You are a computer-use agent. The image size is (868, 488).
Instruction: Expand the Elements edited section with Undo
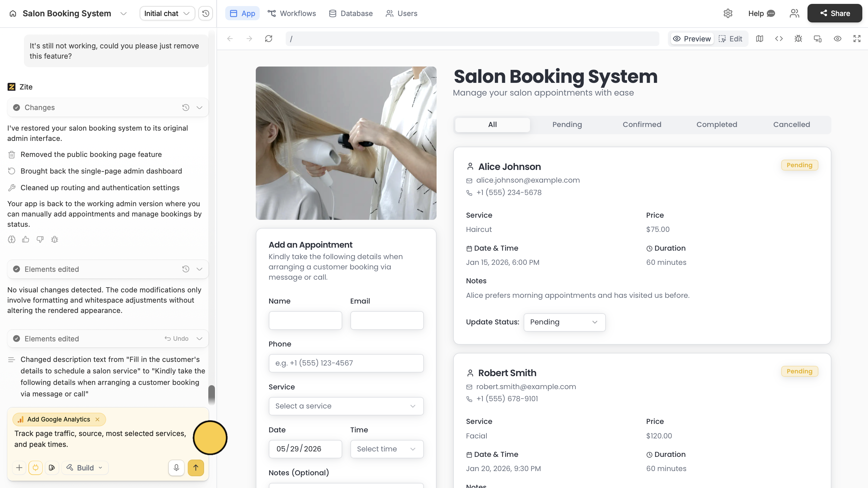tap(200, 338)
